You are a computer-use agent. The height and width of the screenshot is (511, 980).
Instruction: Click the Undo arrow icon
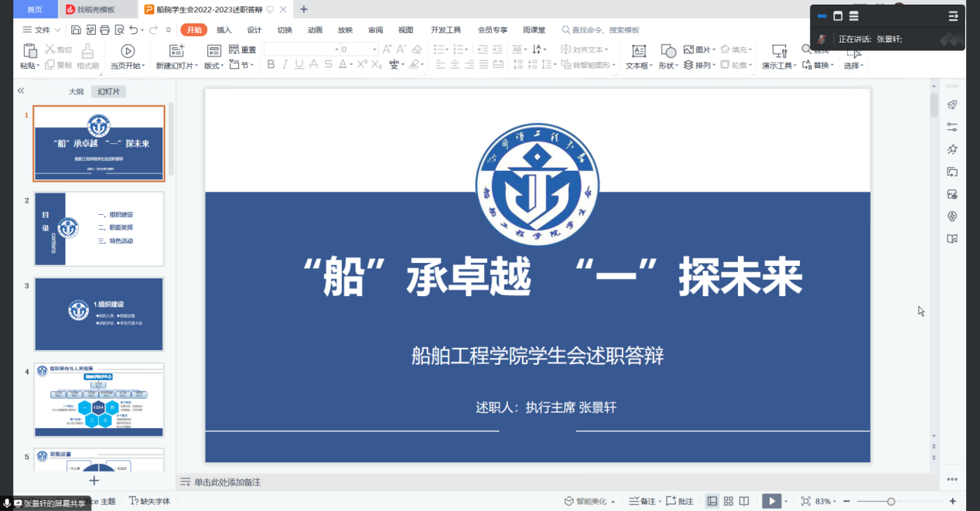135,30
